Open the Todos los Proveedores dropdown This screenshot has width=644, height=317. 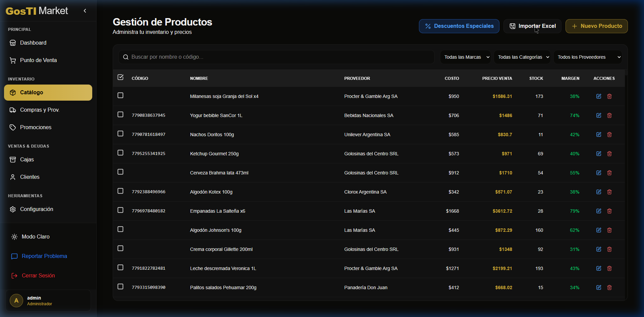pos(588,57)
